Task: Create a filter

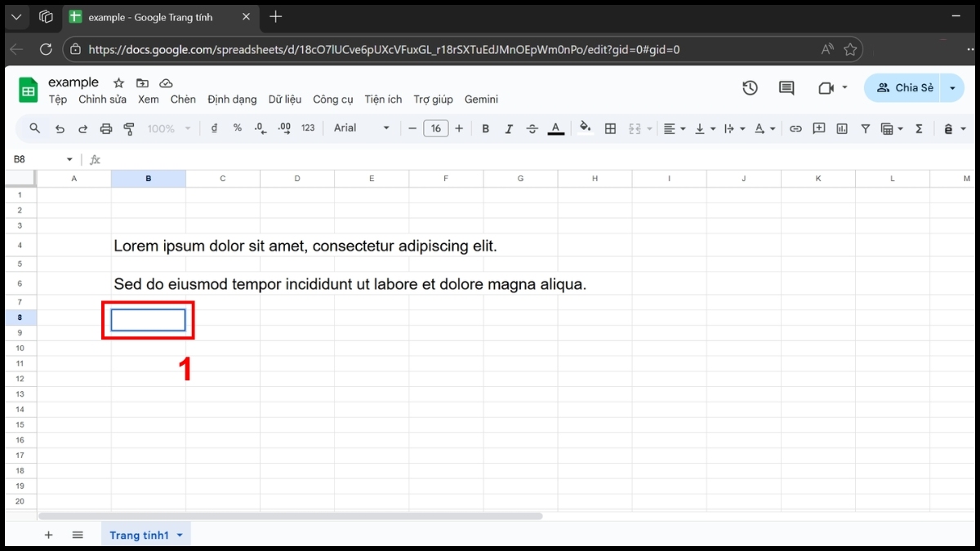Action: [865, 128]
